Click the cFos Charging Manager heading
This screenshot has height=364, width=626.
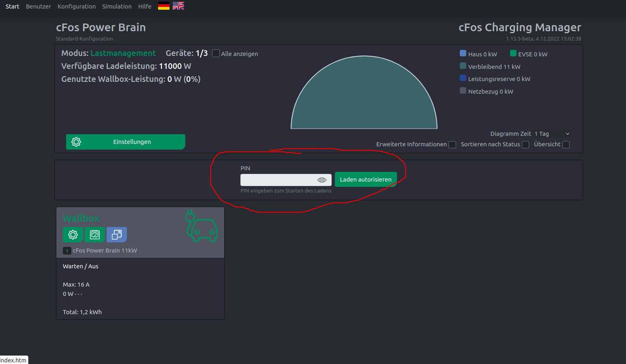(x=520, y=27)
